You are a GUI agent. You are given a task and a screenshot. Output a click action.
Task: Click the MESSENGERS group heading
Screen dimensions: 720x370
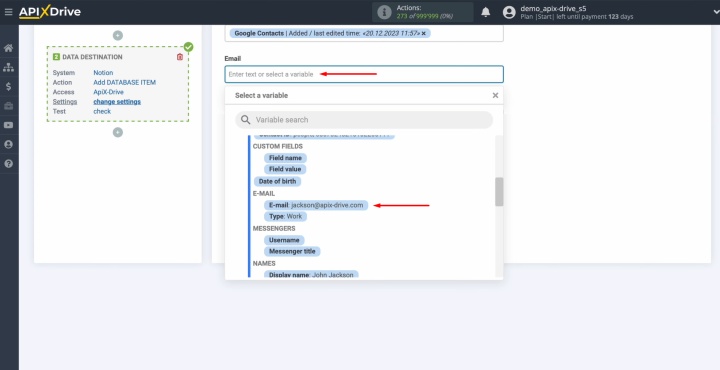pyautogui.click(x=274, y=228)
